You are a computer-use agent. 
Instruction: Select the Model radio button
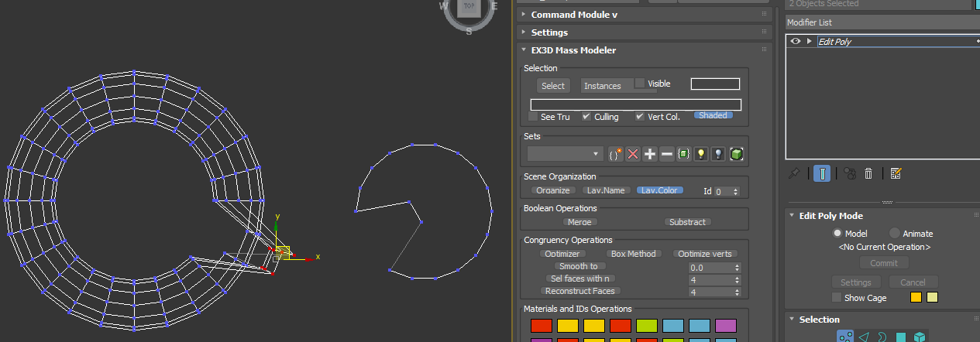pyautogui.click(x=837, y=233)
